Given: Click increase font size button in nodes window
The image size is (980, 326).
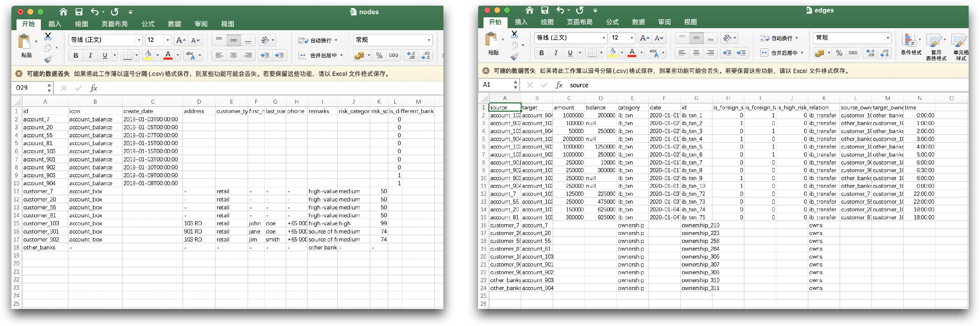Looking at the screenshot, I should pos(181,40).
